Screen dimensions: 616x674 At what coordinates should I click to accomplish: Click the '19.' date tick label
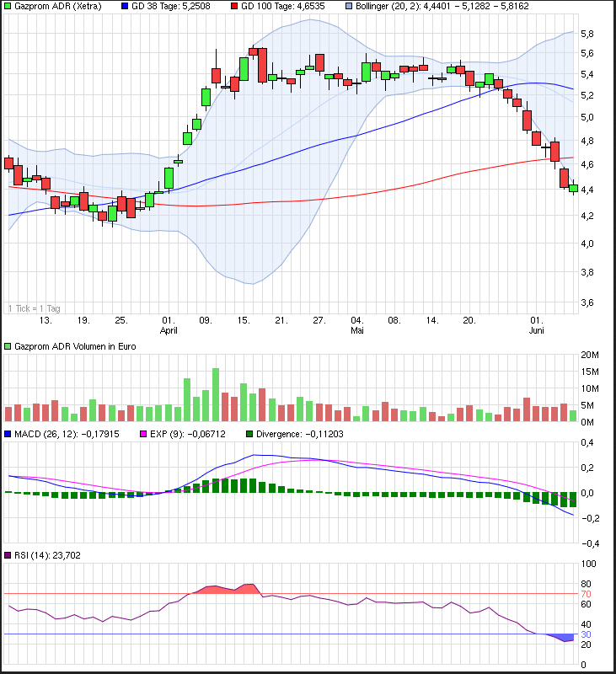point(83,321)
